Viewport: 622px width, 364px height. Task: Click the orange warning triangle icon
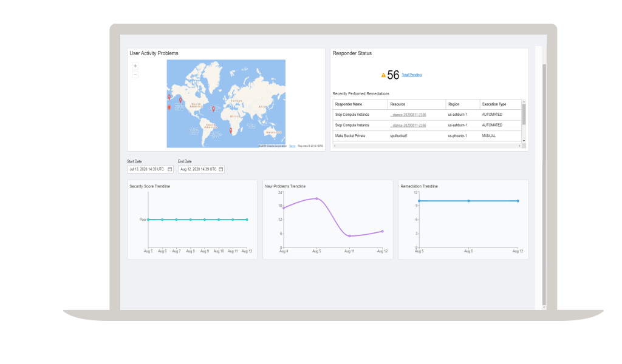[383, 75]
